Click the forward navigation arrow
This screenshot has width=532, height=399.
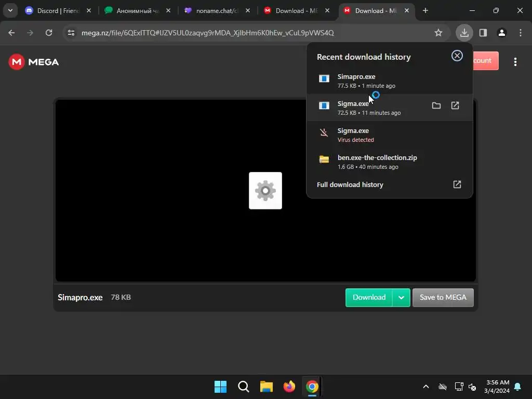[30, 33]
